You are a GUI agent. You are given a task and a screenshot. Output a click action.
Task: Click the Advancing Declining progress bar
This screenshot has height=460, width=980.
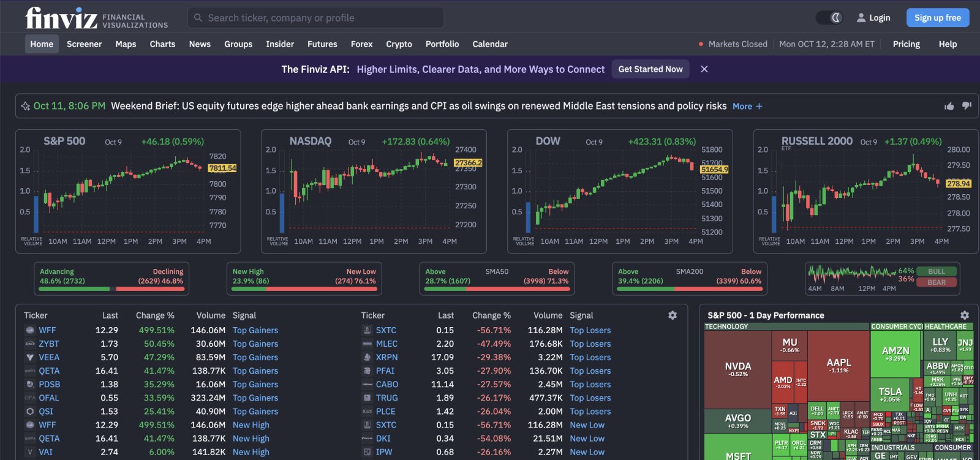pyautogui.click(x=111, y=288)
